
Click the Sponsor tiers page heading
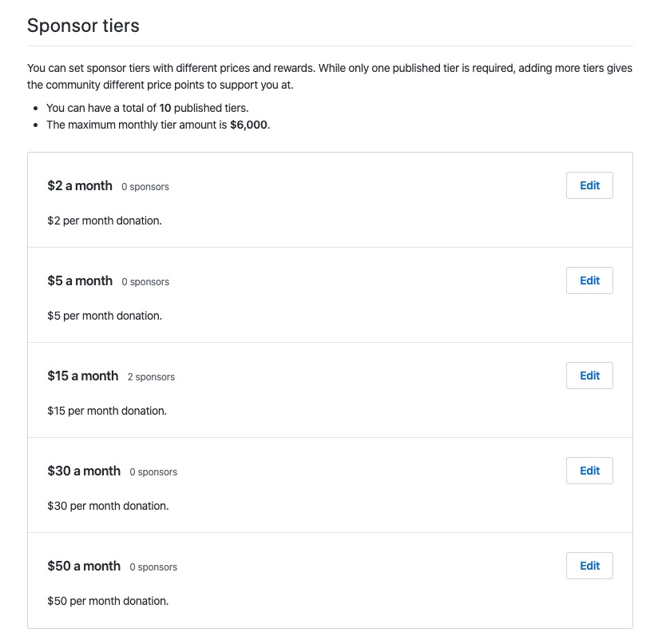[x=83, y=26]
